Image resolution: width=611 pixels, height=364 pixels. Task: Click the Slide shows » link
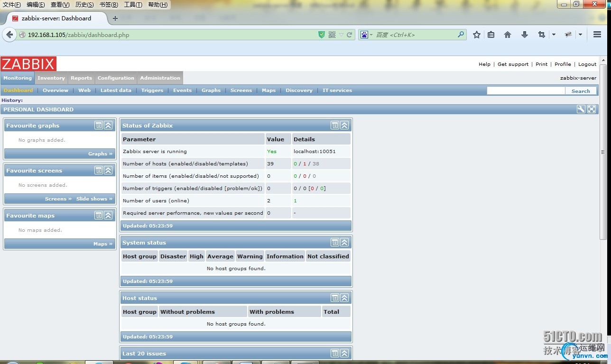point(94,199)
